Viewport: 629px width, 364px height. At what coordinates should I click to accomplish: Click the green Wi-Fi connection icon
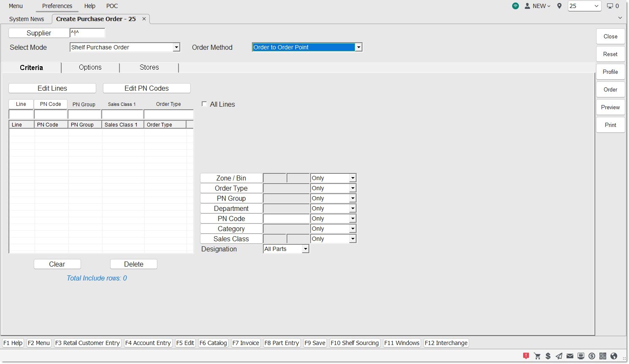(x=516, y=6)
